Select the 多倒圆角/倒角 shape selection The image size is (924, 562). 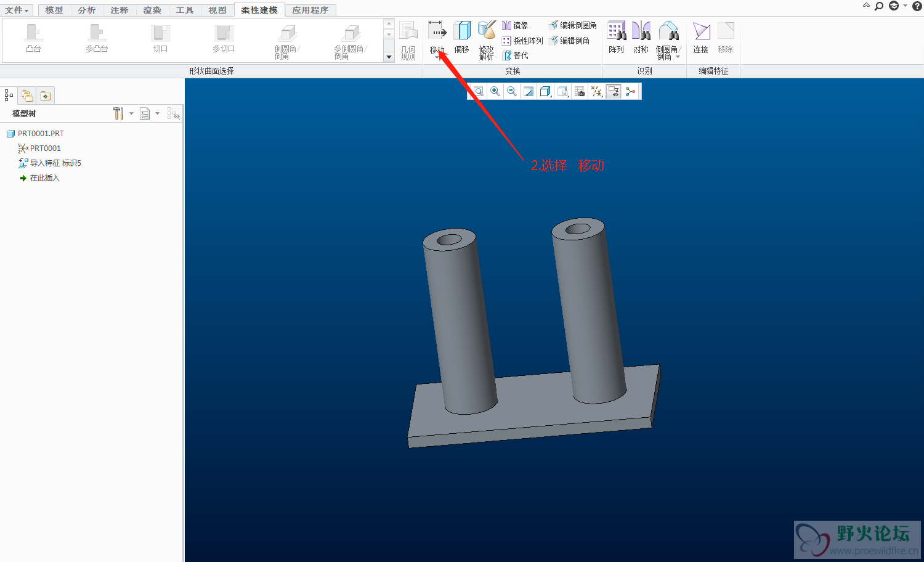click(x=351, y=41)
